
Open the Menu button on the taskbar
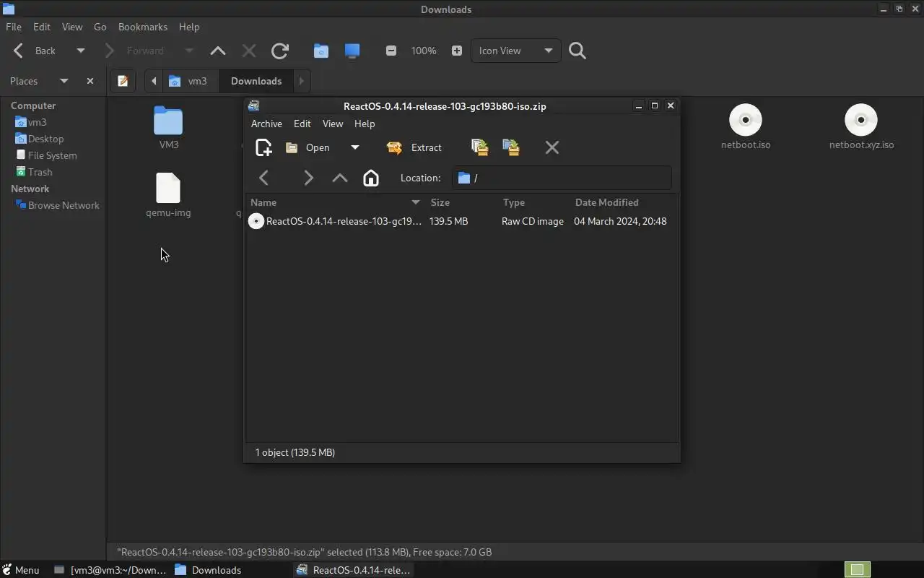[x=21, y=570]
